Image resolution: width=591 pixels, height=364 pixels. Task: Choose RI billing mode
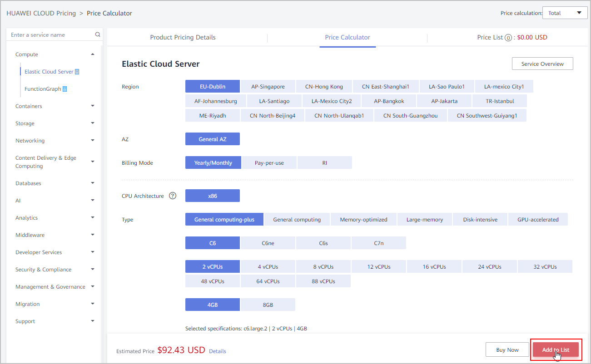325,163
